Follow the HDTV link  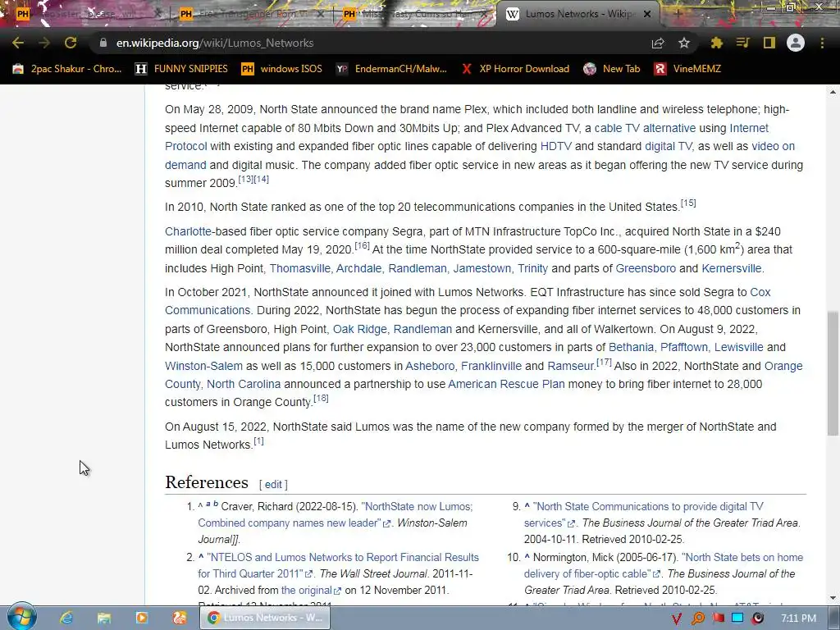(555, 146)
